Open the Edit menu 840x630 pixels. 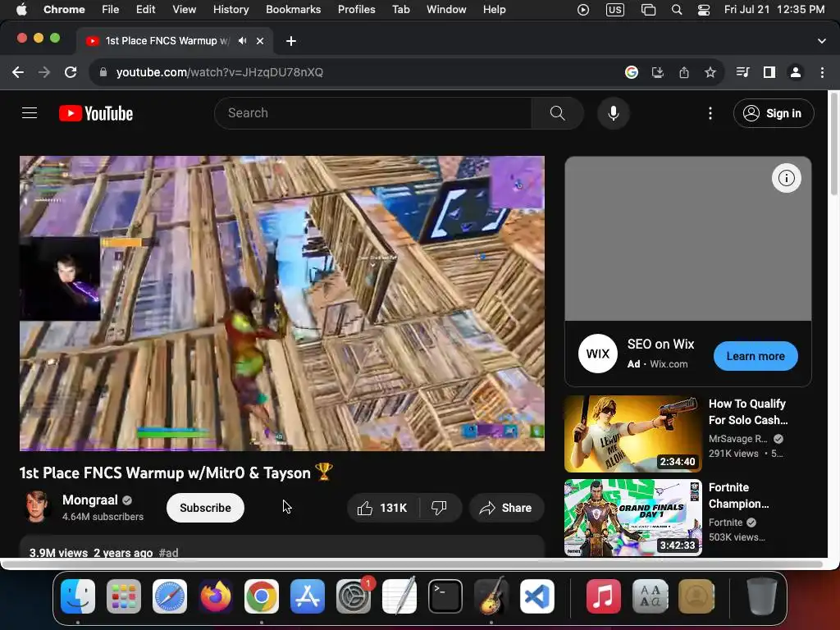145,10
